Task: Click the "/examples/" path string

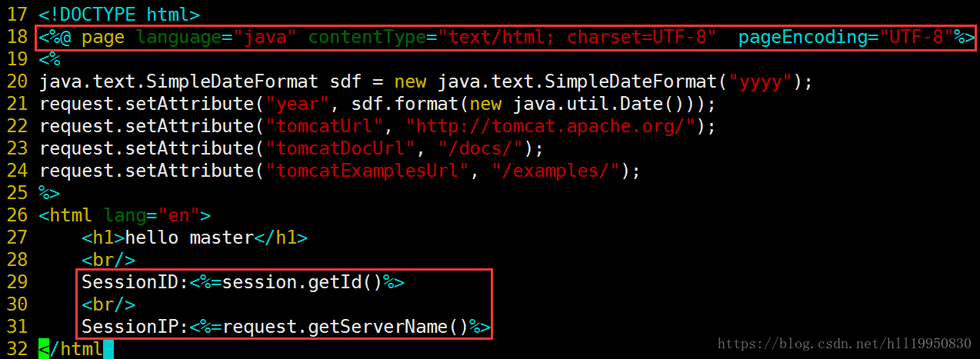Action: (x=556, y=171)
